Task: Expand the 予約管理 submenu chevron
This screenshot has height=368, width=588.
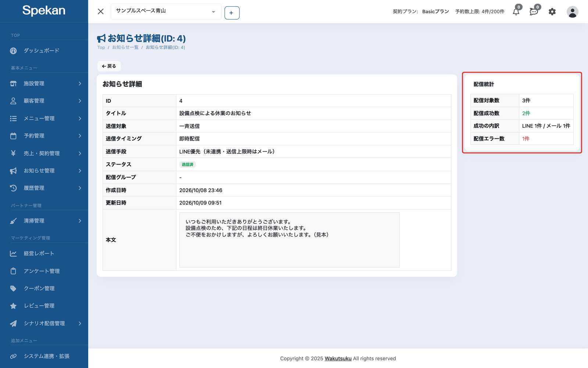Action: [80, 136]
